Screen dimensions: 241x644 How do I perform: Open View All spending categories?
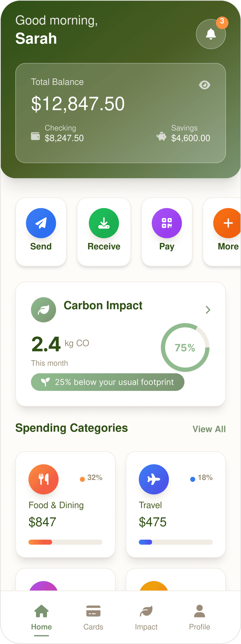(209, 429)
